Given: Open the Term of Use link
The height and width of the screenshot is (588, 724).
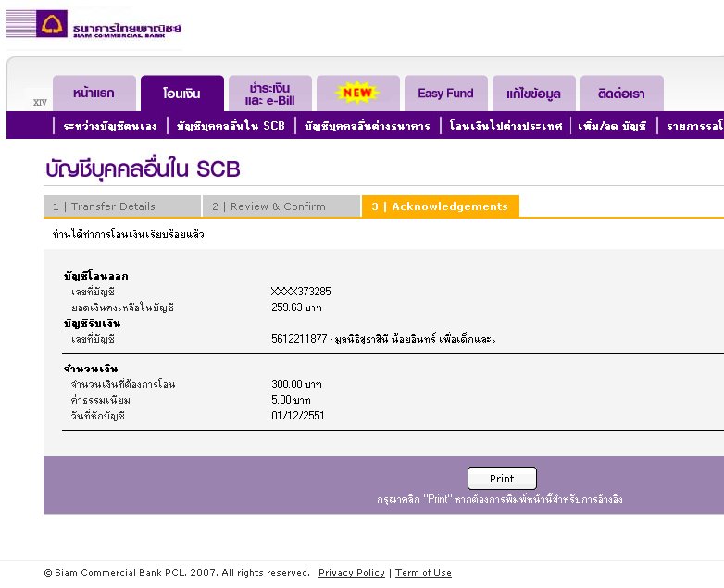Looking at the screenshot, I should pyautogui.click(x=423, y=573).
